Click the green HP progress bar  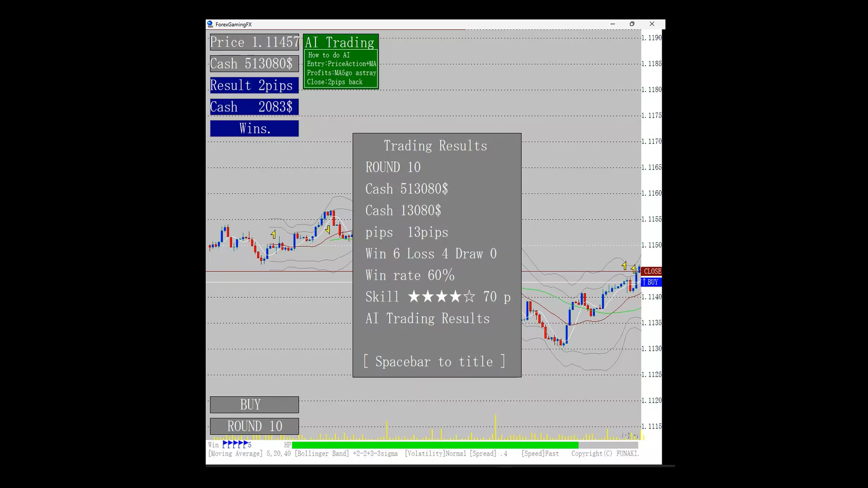point(435,445)
